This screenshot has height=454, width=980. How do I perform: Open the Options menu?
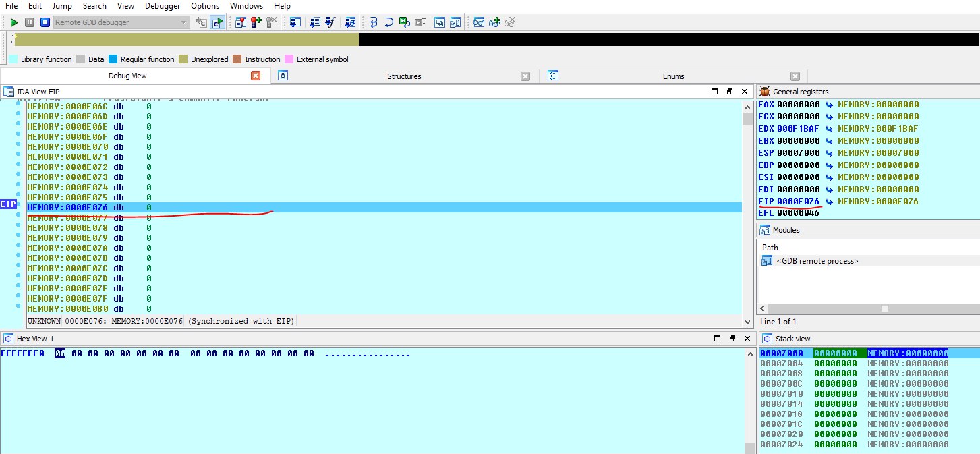tap(205, 6)
